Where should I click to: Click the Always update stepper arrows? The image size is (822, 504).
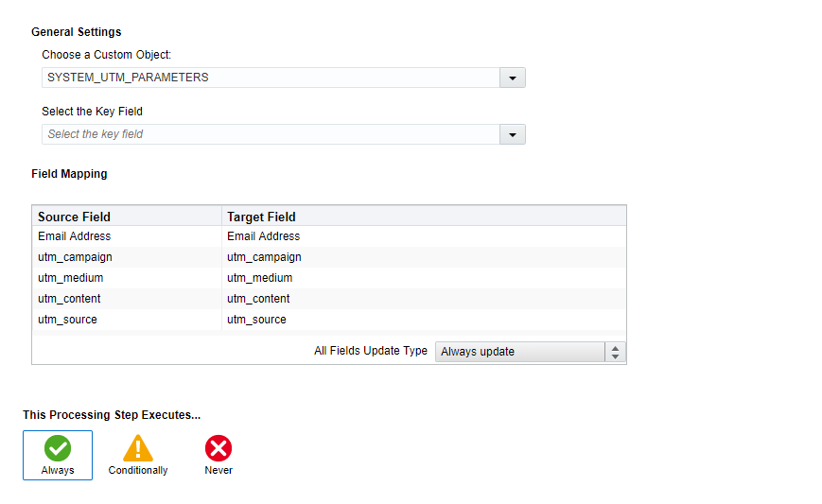[615, 352]
